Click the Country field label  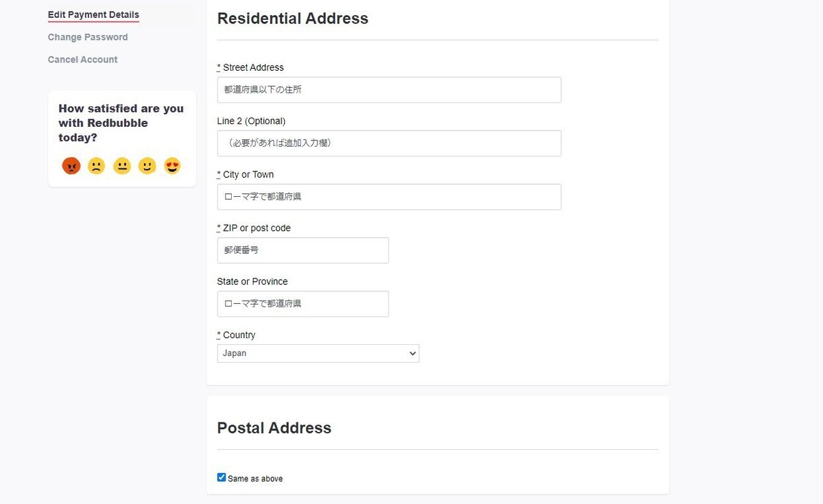239,335
